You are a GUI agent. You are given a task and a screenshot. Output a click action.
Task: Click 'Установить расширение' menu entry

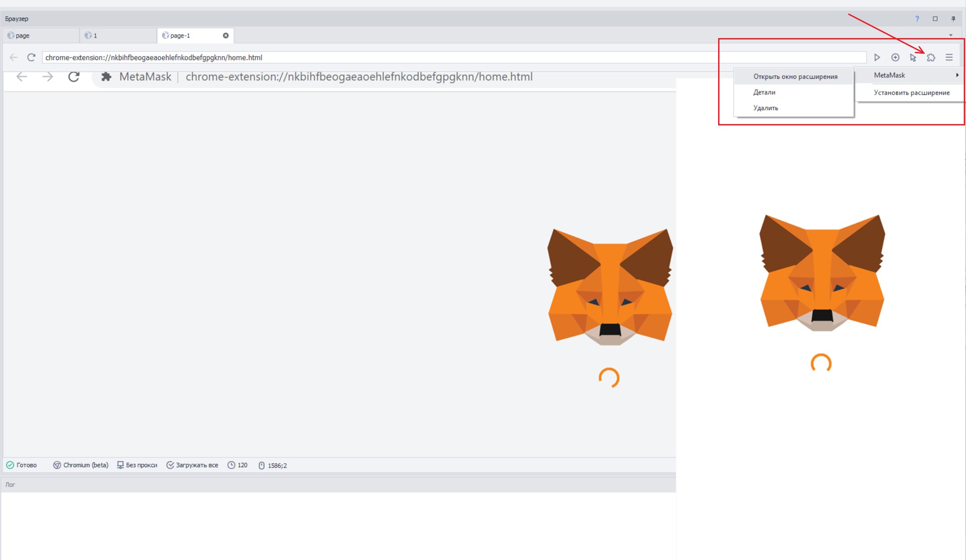pos(911,93)
